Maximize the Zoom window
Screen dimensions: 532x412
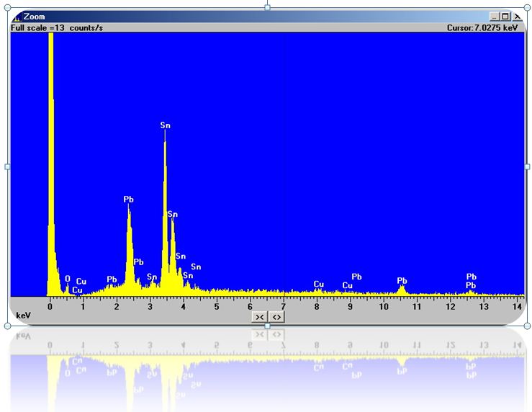505,17
